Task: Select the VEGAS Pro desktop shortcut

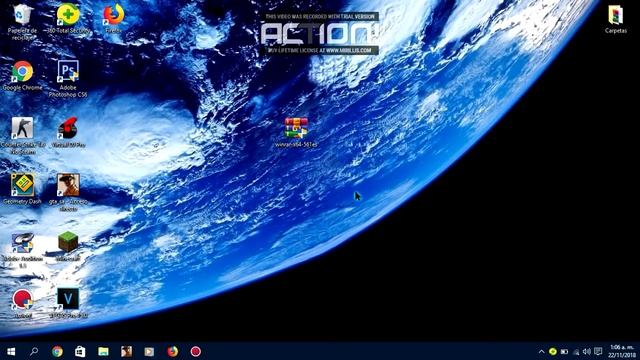Action: click(68, 303)
